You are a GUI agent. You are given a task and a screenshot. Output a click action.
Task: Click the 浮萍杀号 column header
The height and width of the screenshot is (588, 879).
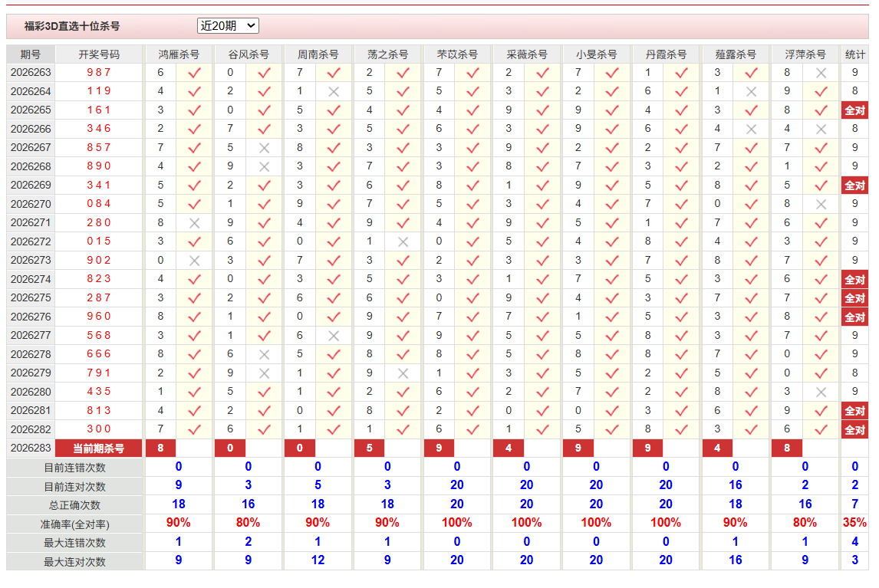[805, 54]
